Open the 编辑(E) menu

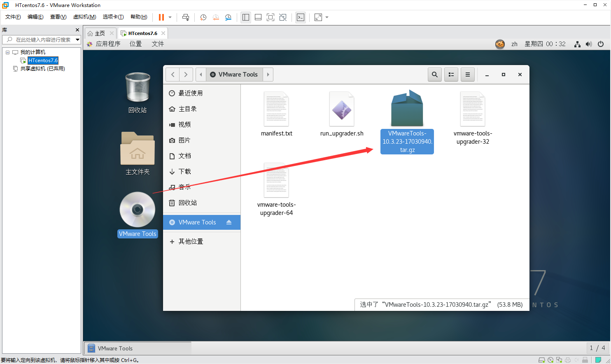[x=35, y=17]
